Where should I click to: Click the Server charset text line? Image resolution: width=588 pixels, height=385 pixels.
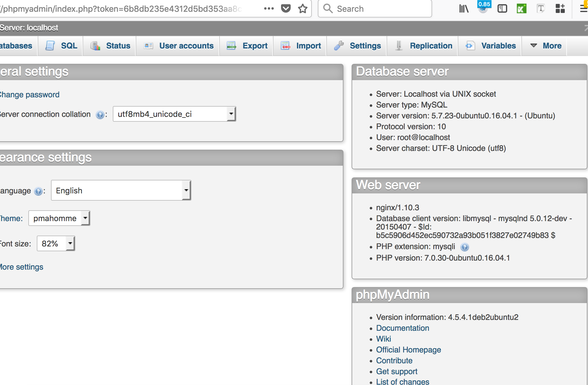click(x=441, y=148)
